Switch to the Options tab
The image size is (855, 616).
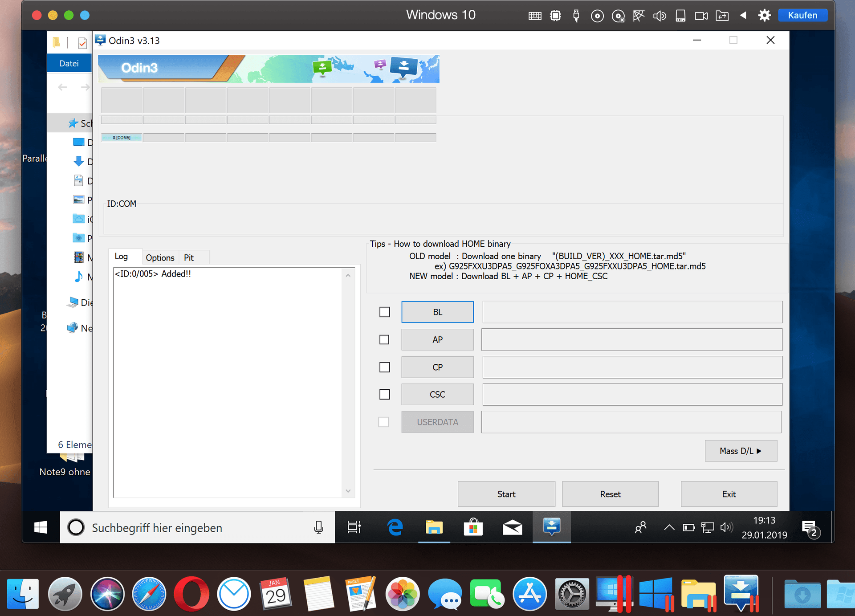[x=160, y=257]
